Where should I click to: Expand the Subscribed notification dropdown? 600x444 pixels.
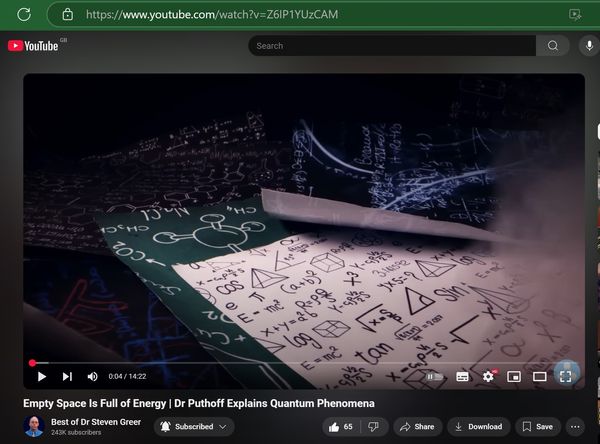[x=194, y=427]
